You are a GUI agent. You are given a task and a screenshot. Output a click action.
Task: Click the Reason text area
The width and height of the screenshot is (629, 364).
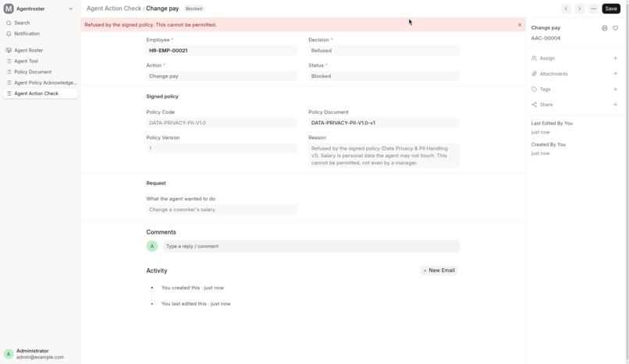point(384,155)
